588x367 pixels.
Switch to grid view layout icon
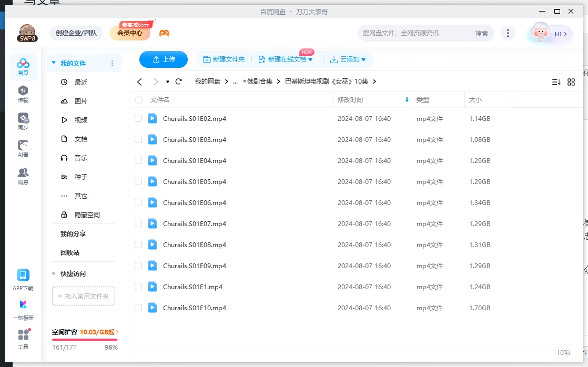tap(571, 81)
